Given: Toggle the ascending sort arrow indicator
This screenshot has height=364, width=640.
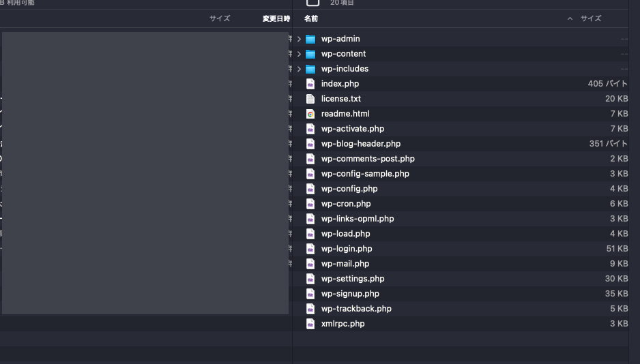Looking at the screenshot, I should (570, 19).
